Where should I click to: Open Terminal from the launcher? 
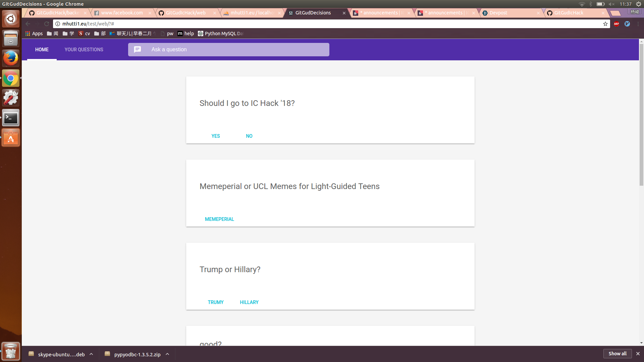[x=11, y=118]
